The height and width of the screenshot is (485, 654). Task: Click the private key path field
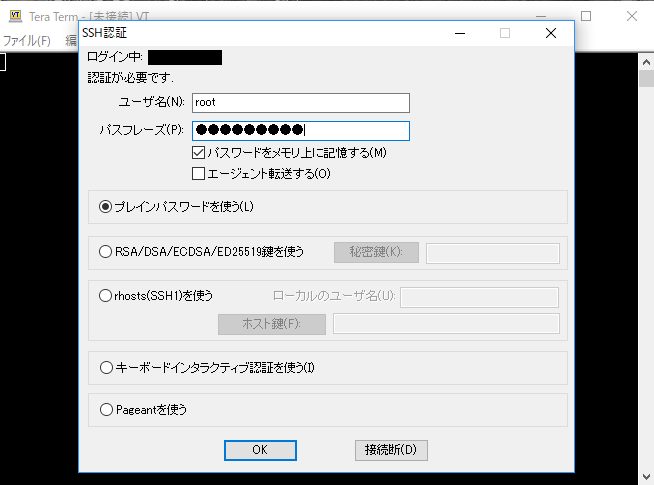493,253
